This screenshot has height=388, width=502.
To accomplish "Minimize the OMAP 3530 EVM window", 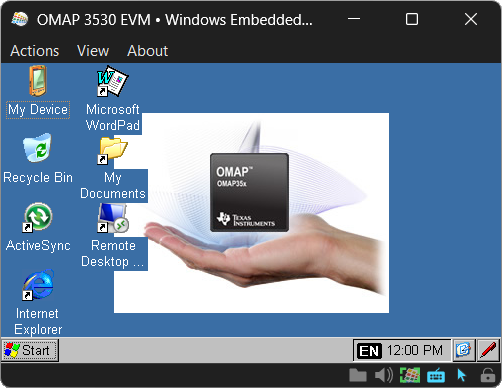I will coord(354,19).
